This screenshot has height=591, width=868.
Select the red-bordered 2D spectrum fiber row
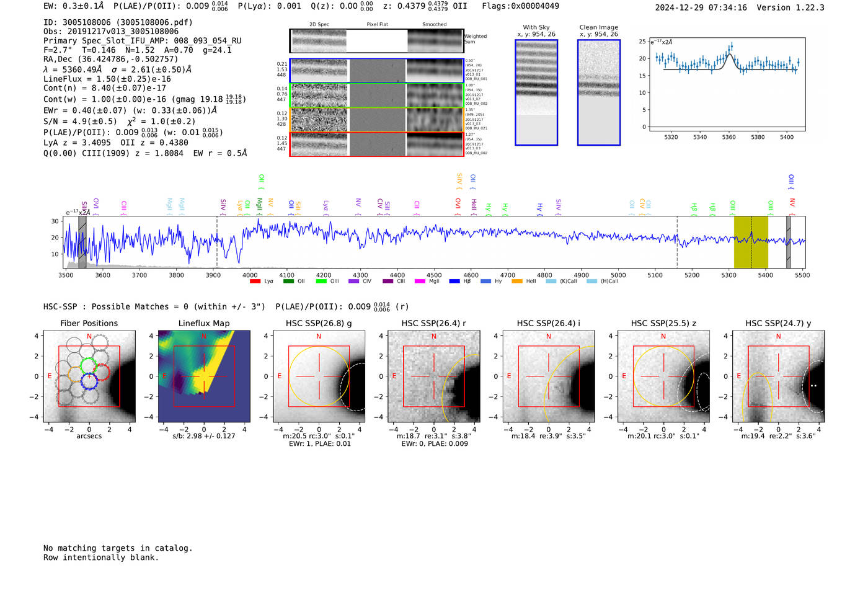[x=376, y=144]
